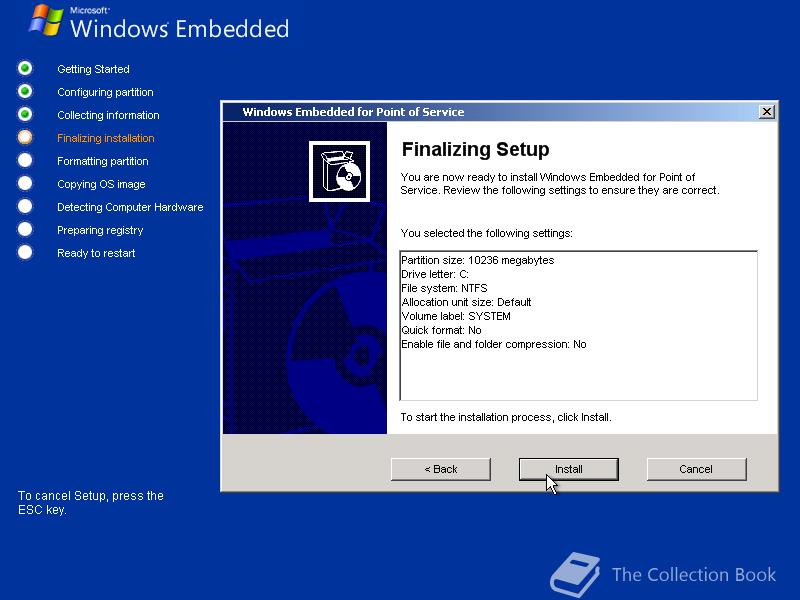Click 'You selected the following settings:' text

point(486,233)
